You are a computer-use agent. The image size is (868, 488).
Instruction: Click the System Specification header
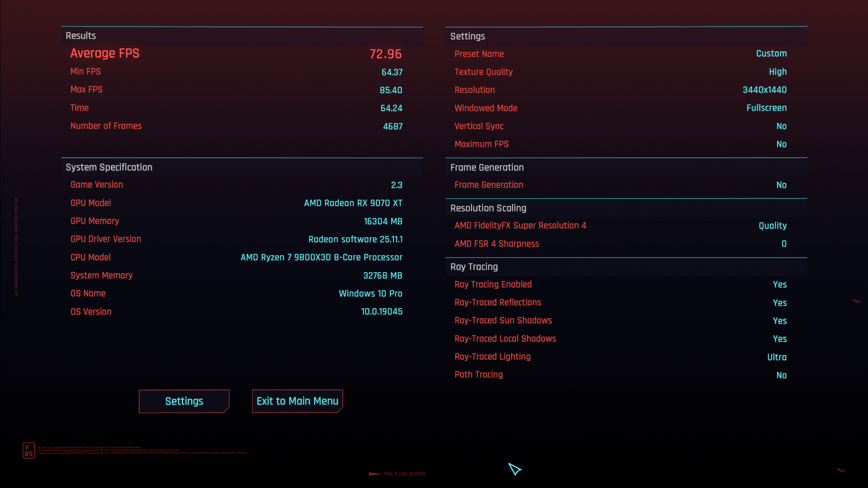click(x=109, y=167)
